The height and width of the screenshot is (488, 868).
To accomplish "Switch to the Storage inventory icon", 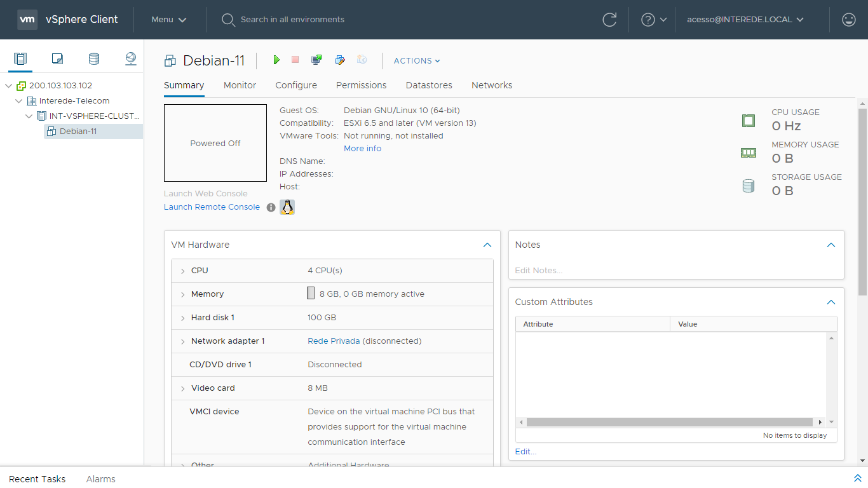I will 94,59.
